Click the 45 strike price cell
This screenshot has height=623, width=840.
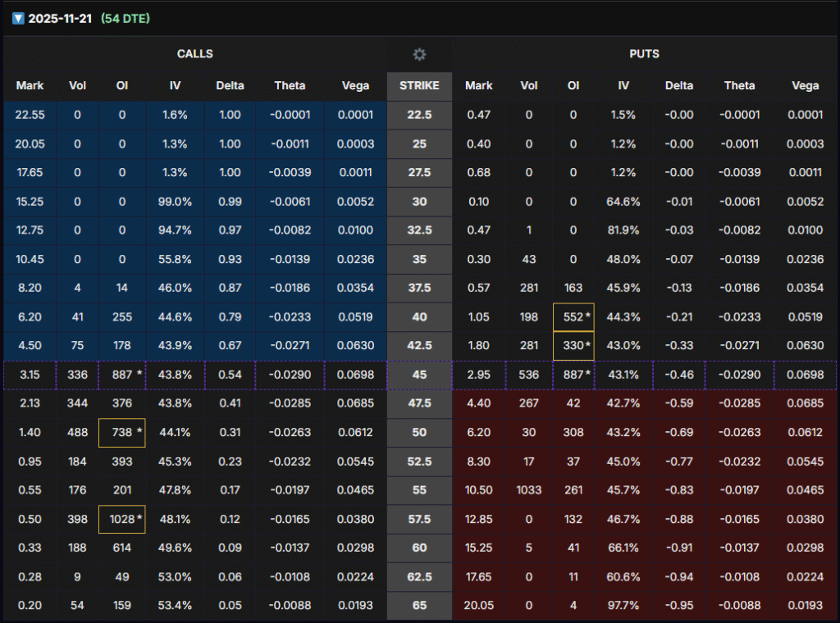[x=419, y=375]
